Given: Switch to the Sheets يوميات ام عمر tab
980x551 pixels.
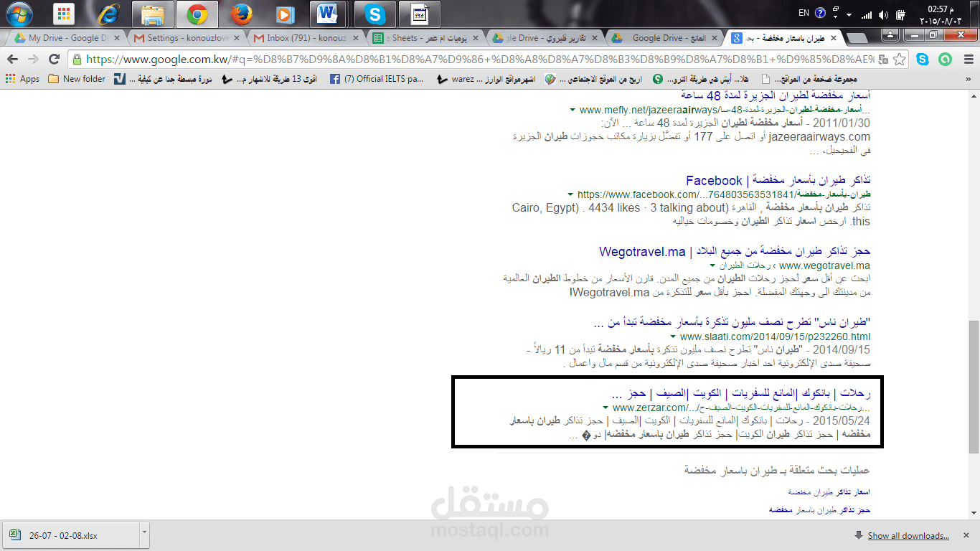Looking at the screenshot, I should (425, 38).
